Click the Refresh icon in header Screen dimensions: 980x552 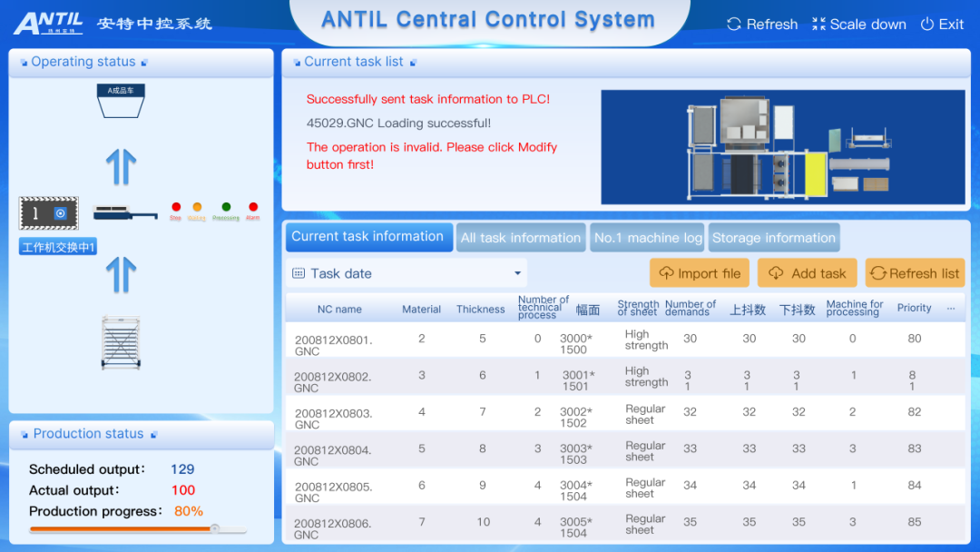(734, 25)
